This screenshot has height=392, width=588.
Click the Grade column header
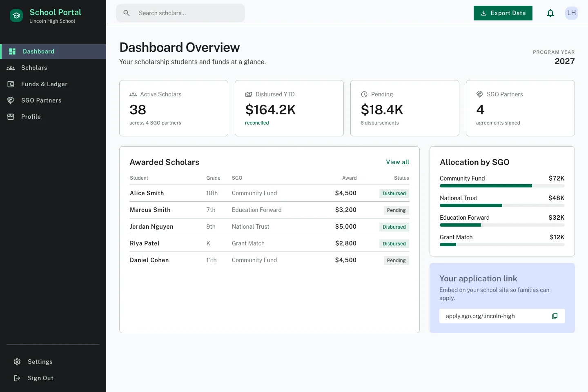coord(213,178)
